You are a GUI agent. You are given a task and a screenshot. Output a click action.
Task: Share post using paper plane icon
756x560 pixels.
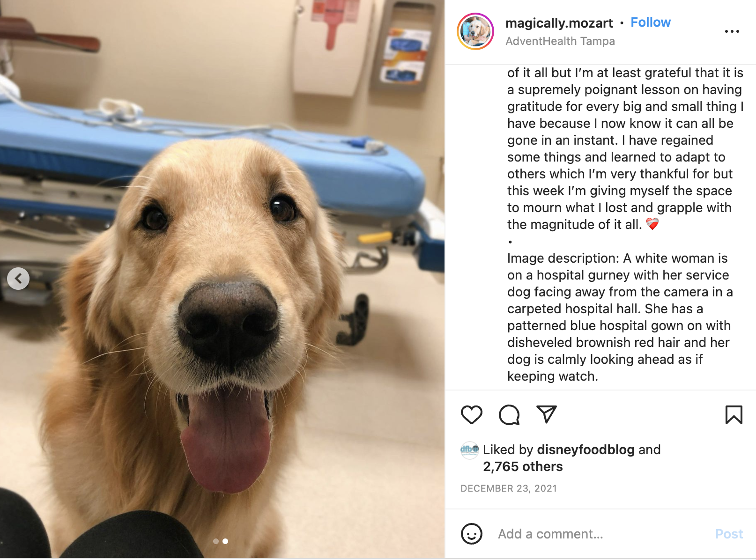[x=546, y=414]
